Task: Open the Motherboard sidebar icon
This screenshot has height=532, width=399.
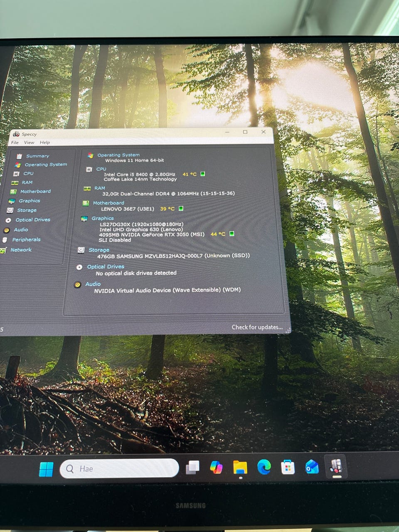Action: coord(13,192)
